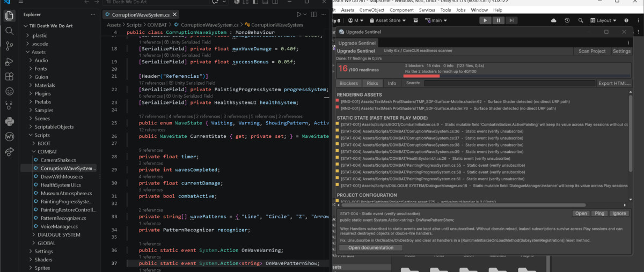Expand the Shaders folder in Explorer

(x=43, y=260)
